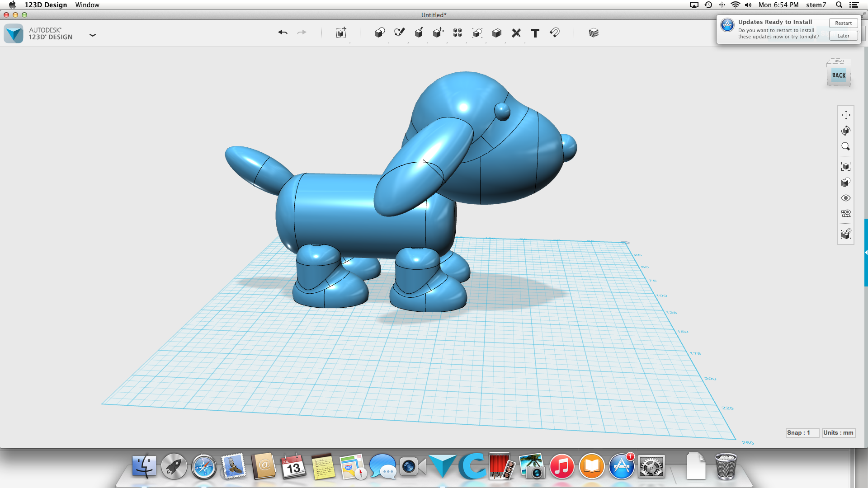This screenshot has height=488, width=868.
Task: Activate the Pan navigation tool
Action: (846, 115)
